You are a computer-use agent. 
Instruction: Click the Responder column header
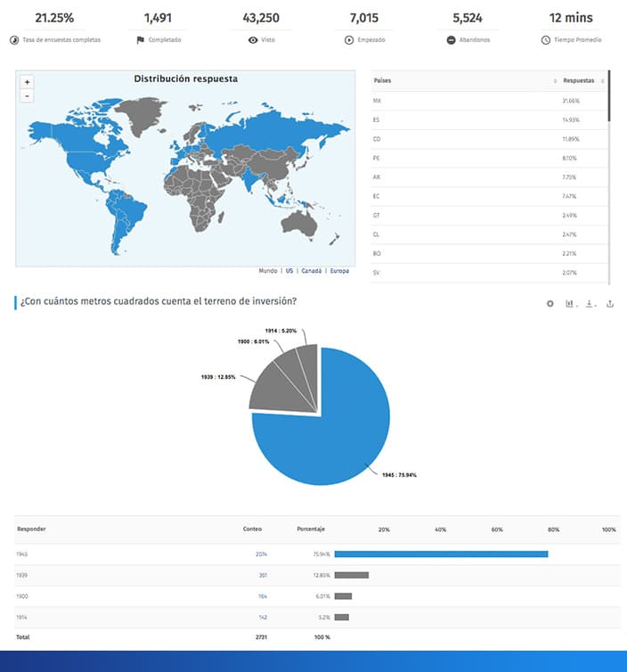31,529
